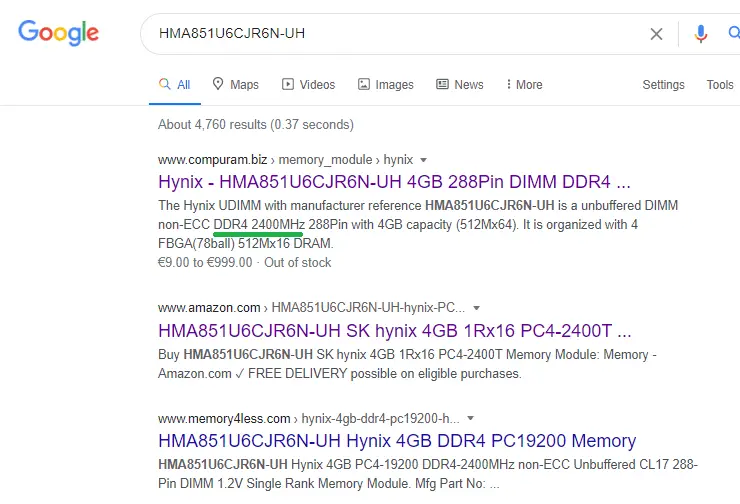The height and width of the screenshot is (504, 740).
Task: Open the search Tools options
Action: point(720,85)
